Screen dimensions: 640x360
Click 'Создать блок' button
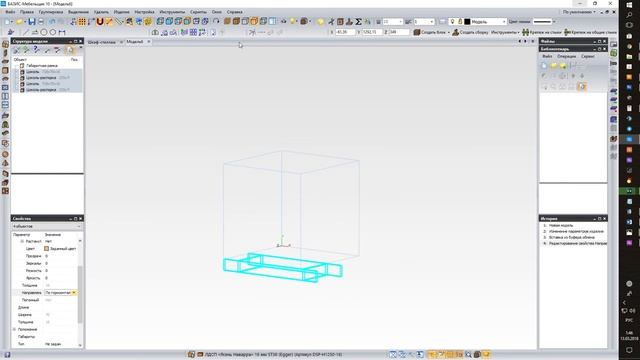429,32
